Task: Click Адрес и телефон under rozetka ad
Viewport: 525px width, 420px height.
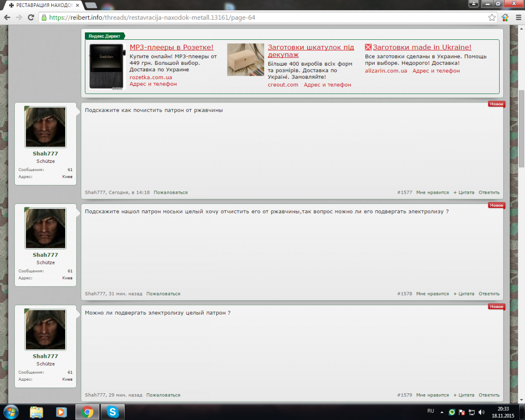Action: (x=153, y=84)
